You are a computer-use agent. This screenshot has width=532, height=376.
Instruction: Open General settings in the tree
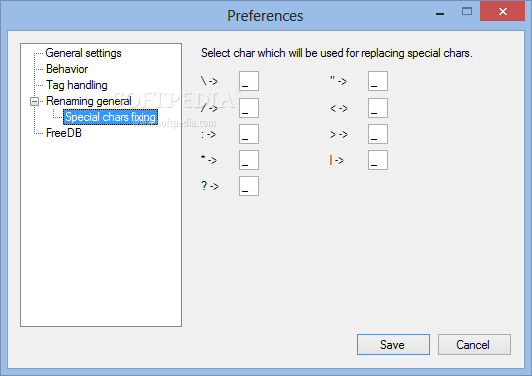tap(83, 53)
